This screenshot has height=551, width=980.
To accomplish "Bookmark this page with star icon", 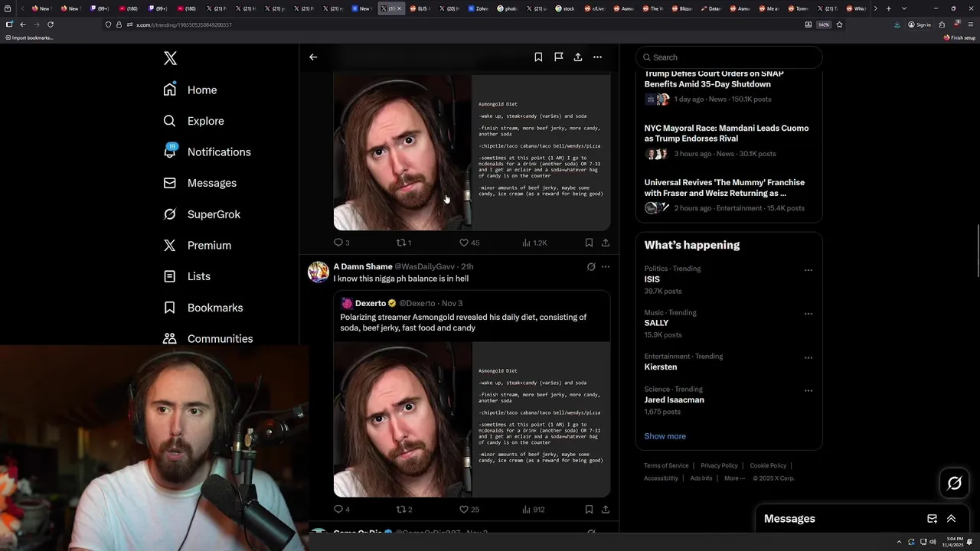I will [x=839, y=24].
